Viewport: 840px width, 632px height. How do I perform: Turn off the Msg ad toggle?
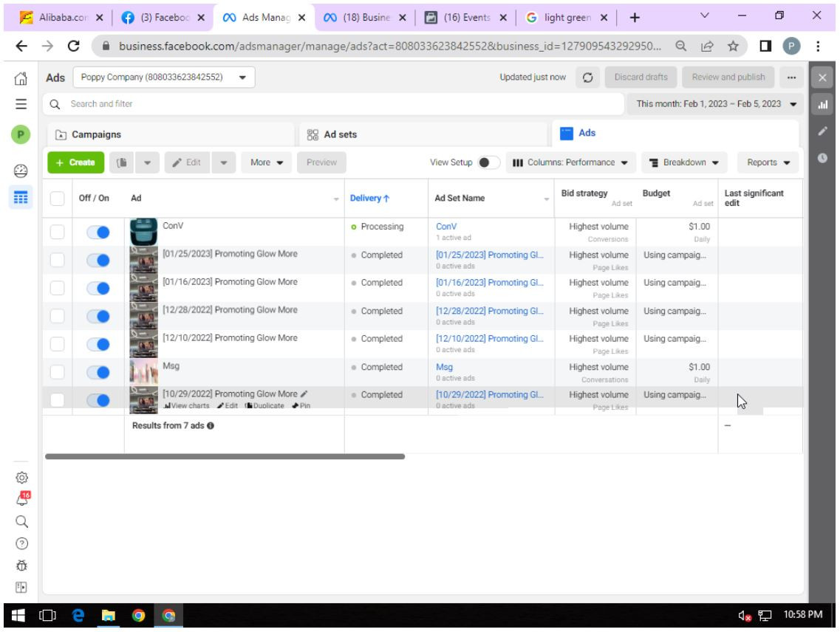click(x=98, y=371)
